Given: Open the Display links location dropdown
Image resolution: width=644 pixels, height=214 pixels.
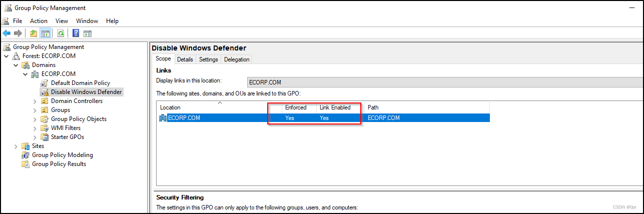Looking at the screenshot, I should coord(445,82).
